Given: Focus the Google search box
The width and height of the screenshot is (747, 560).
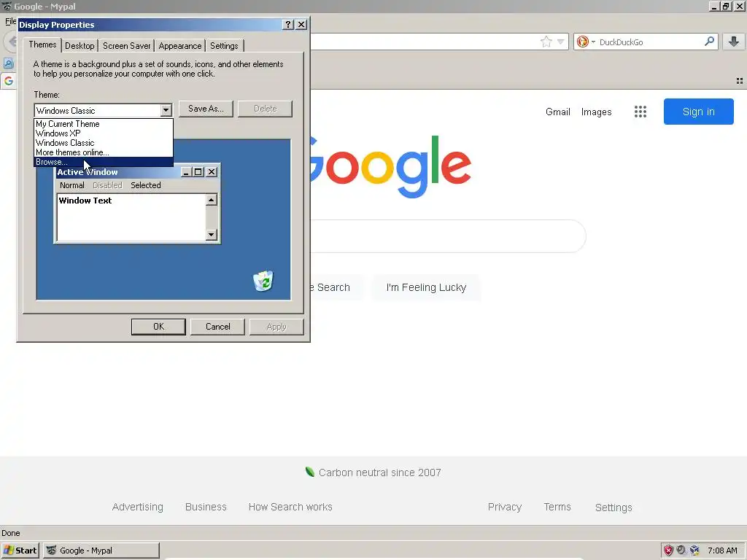Looking at the screenshot, I should [448, 236].
